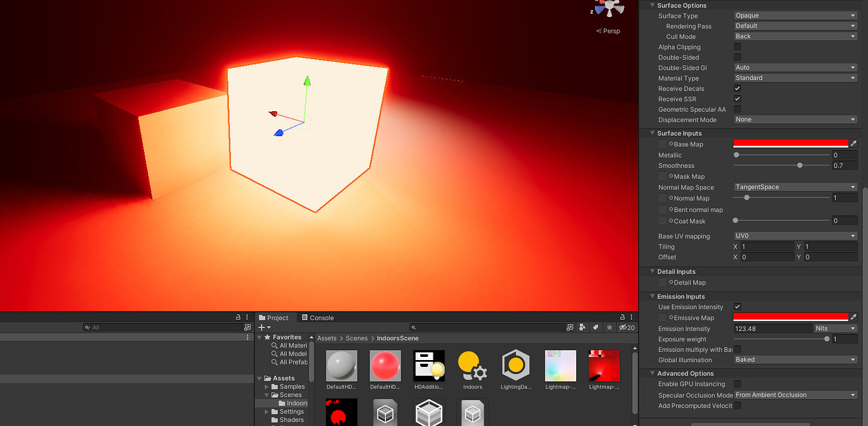This screenshot has width=868, height=426.
Task: Enable Alpha Clipping
Action: (737, 46)
